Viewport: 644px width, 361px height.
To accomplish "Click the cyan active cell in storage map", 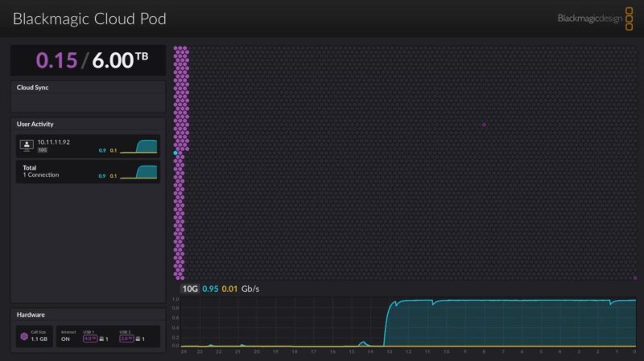I will (175, 153).
